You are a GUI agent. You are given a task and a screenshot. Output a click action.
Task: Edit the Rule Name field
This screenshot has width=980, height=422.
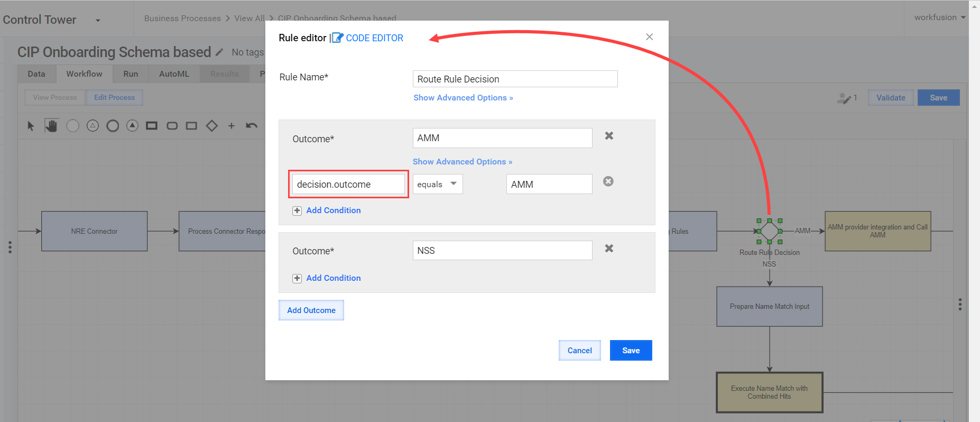click(x=515, y=79)
